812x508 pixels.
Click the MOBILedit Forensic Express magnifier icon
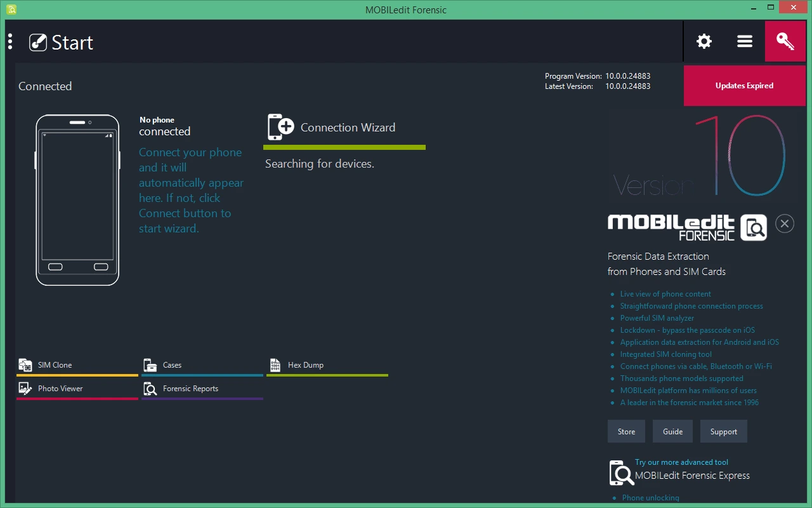point(620,472)
